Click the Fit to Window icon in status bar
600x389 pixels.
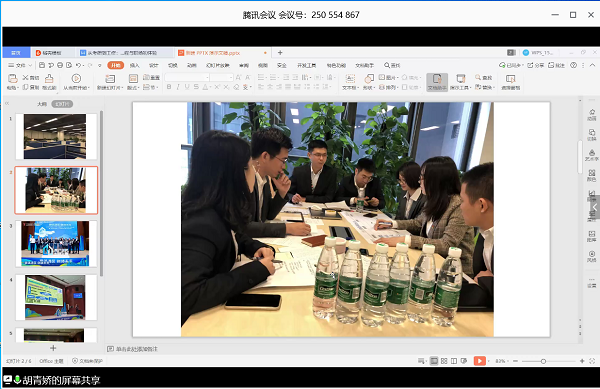[x=592, y=361]
